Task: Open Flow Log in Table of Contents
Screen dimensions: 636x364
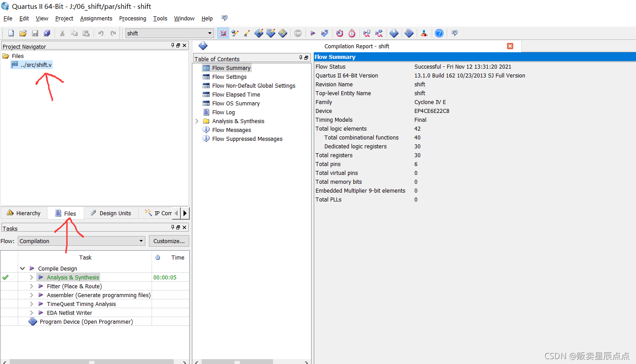Action: click(x=223, y=112)
